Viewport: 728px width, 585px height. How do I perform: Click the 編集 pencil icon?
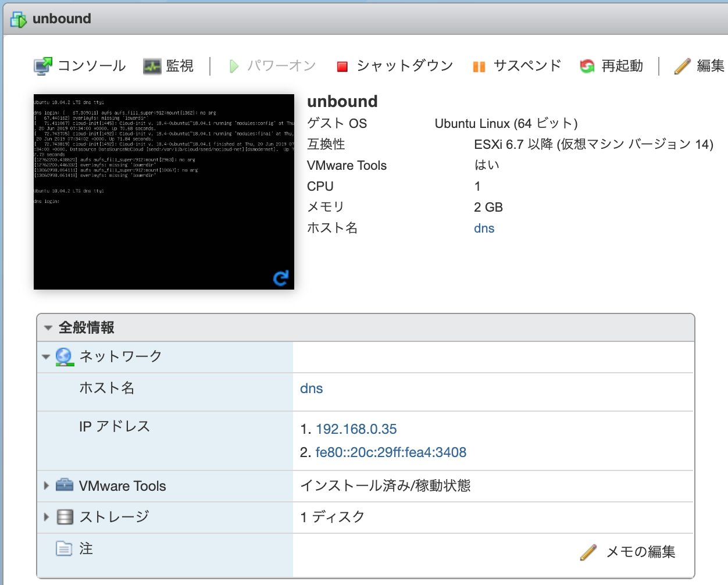[682, 66]
